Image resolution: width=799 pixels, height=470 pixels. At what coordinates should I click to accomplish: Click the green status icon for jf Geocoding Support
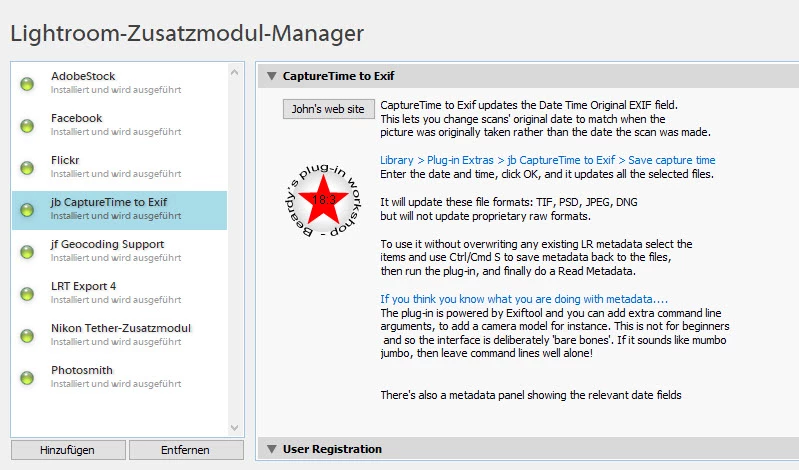click(x=27, y=252)
